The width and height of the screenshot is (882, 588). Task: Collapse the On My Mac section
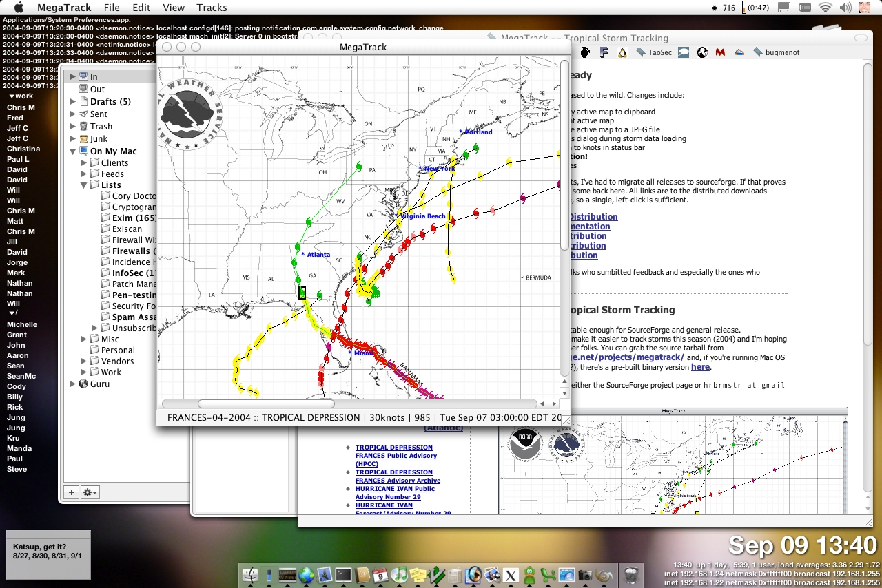[x=72, y=151]
